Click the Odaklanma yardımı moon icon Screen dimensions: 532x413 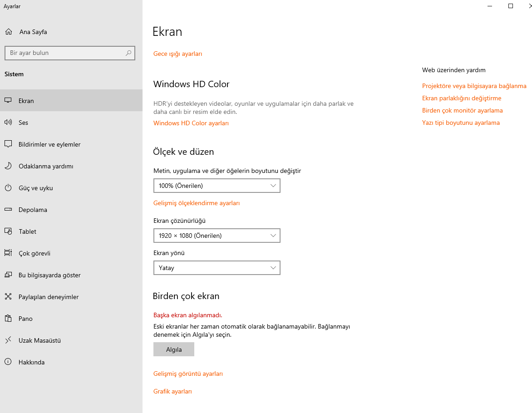click(x=8, y=166)
